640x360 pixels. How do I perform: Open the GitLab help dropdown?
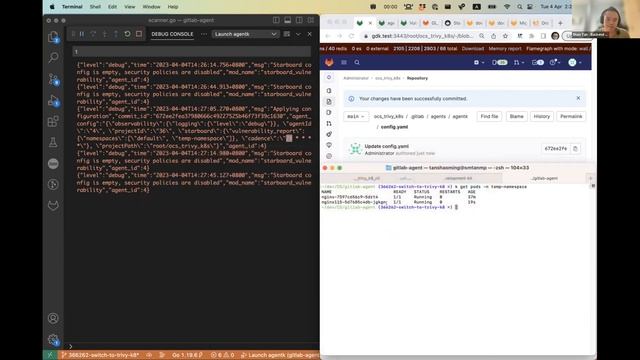(x=555, y=62)
